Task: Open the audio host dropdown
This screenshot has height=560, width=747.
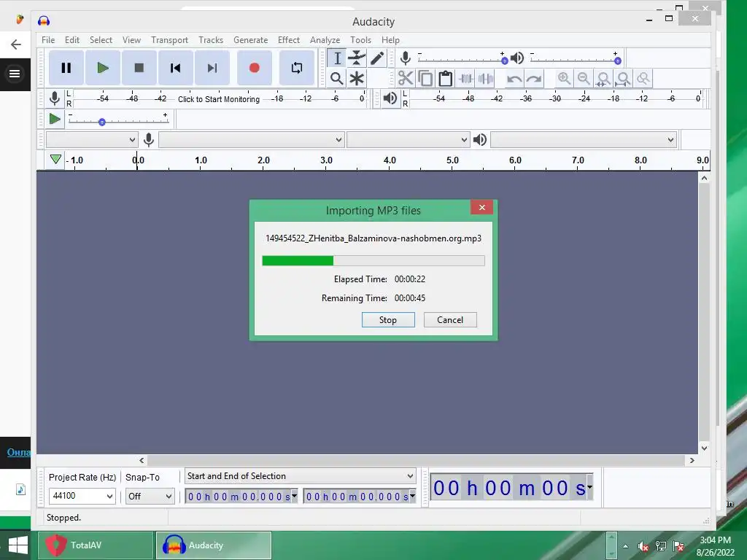Action: click(91, 140)
